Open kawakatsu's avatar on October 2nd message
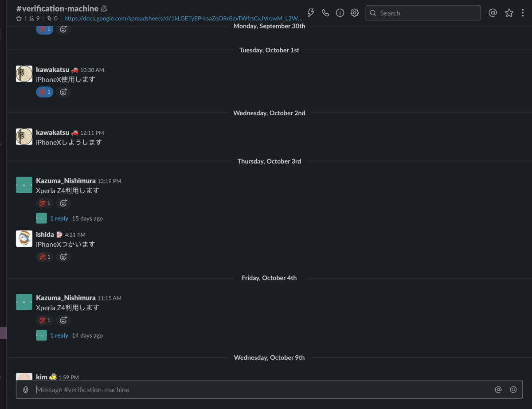This screenshot has width=532, height=409. click(x=24, y=136)
